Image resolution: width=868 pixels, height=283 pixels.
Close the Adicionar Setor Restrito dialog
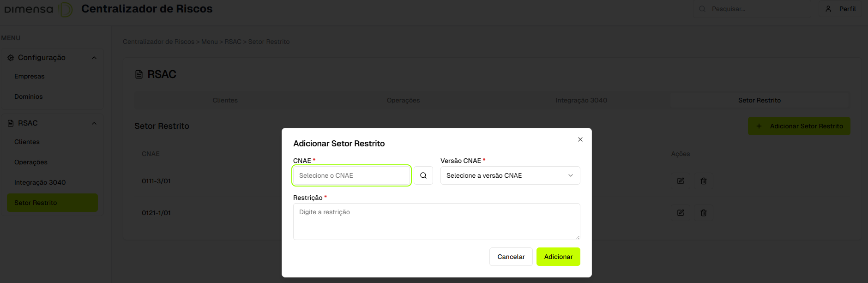[580, 139]
